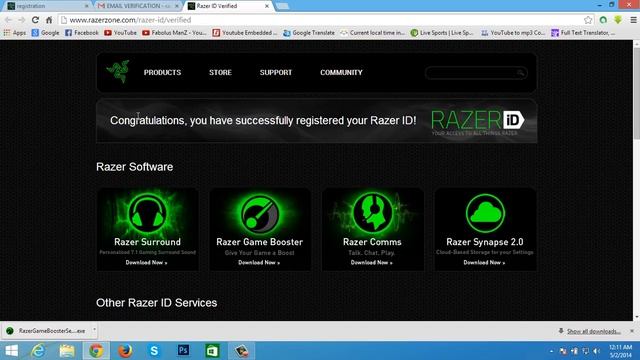Screen dimensions: 640x360
Task: Click the browser home icon
Action: (49, 20)
